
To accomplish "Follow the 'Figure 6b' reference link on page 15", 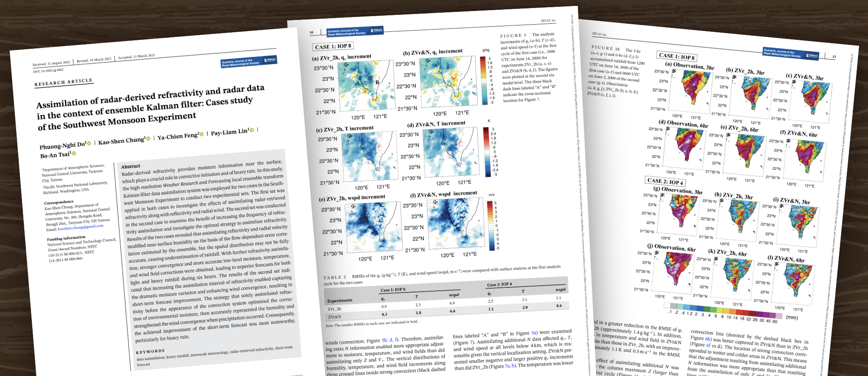I will pos(708,339).
